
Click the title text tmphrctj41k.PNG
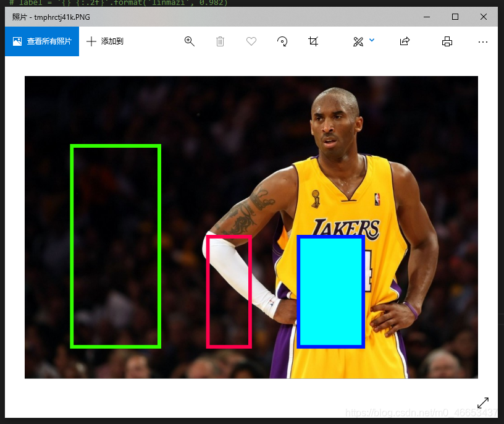62,17
